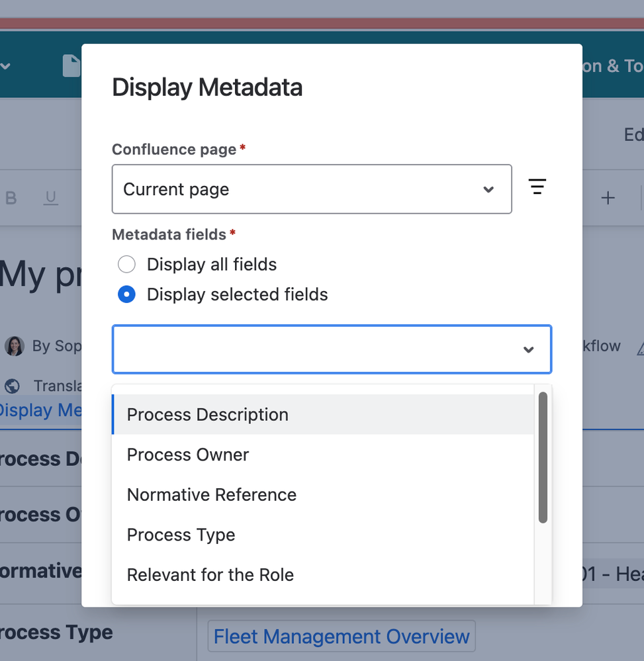
Task: Toggle Underline formatting in editor toolbar
Action: click(x=50, y=198)
